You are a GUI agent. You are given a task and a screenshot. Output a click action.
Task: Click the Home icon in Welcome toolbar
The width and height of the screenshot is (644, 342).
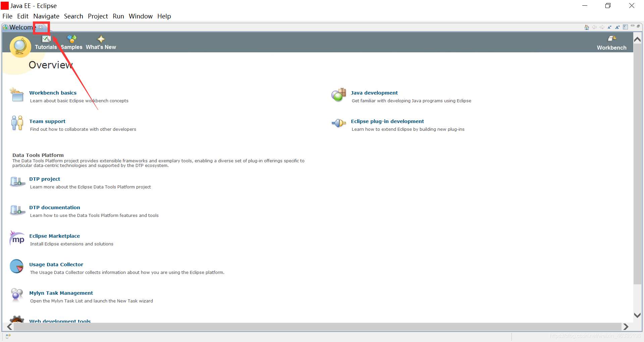(587, 27)
